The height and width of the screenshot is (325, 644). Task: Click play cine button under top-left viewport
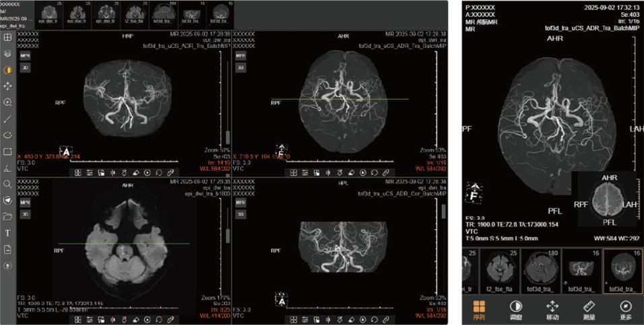147,173
